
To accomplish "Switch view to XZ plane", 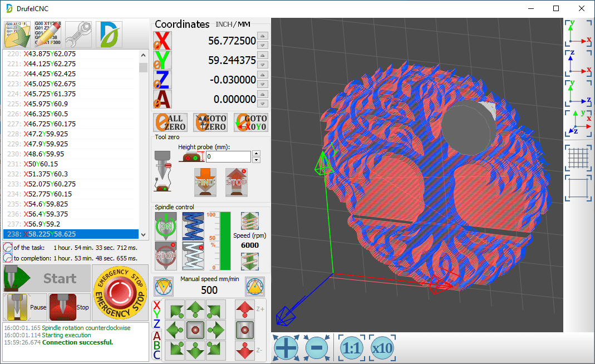I will 578,63.
